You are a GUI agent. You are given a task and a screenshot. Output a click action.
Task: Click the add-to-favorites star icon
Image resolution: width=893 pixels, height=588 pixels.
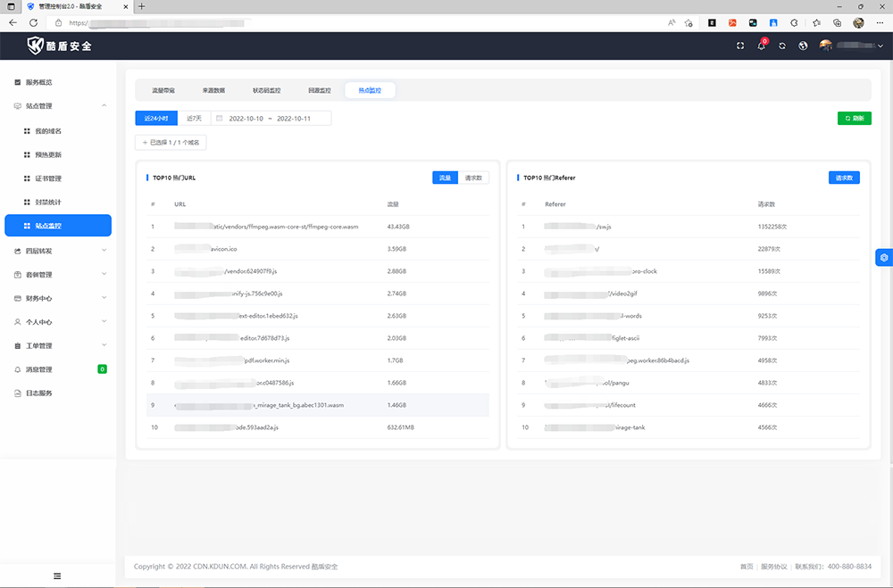click(x=689, y=23)
